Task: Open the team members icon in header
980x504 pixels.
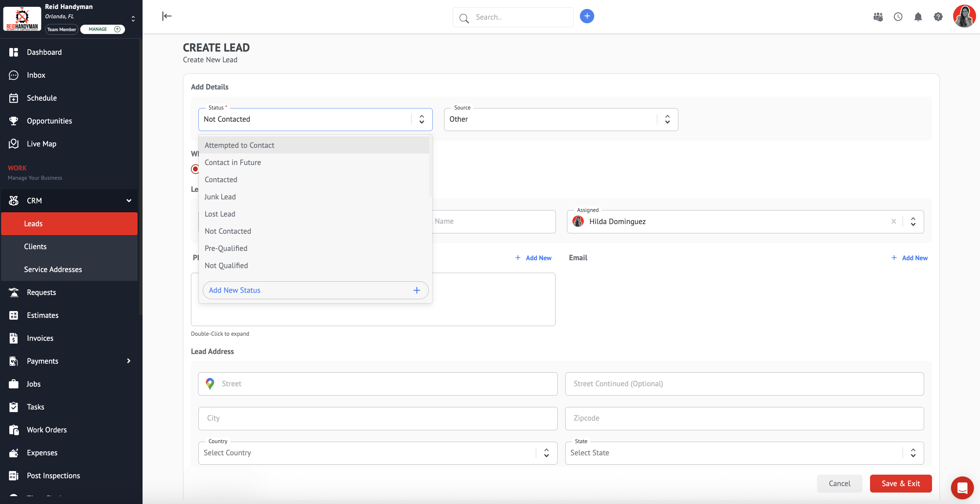Action: click(x=878, y=17)
